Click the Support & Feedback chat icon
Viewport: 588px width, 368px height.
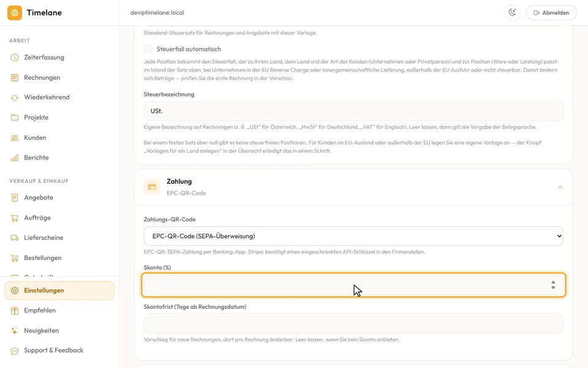click(x=15, y=351)
